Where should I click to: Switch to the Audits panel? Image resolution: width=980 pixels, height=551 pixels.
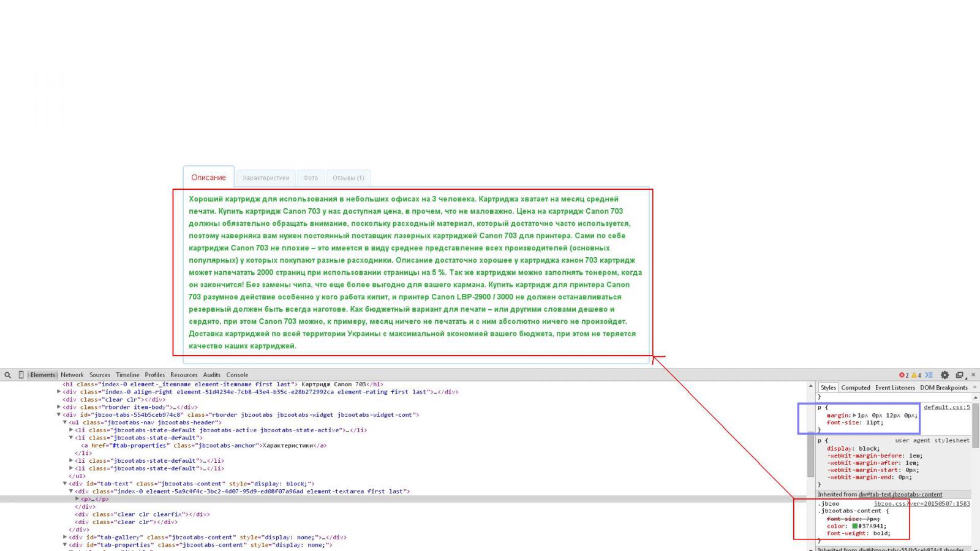[x=212, y=375]
